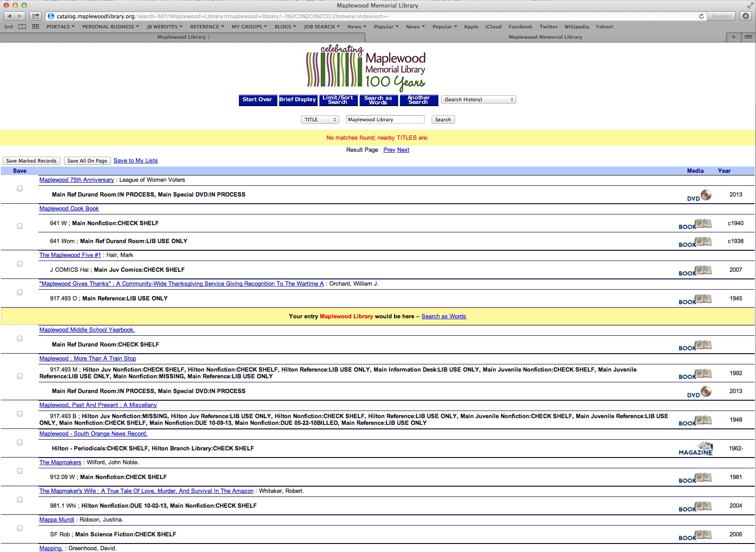
Task: Click DVD icon under More Than A Train Stop
Action: point(699,392)
